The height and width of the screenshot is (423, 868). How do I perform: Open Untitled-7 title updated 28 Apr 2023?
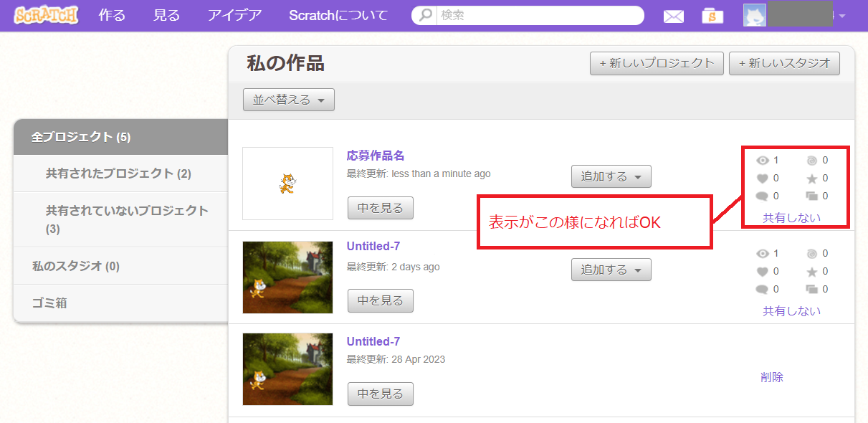click(x=373, y=341)
